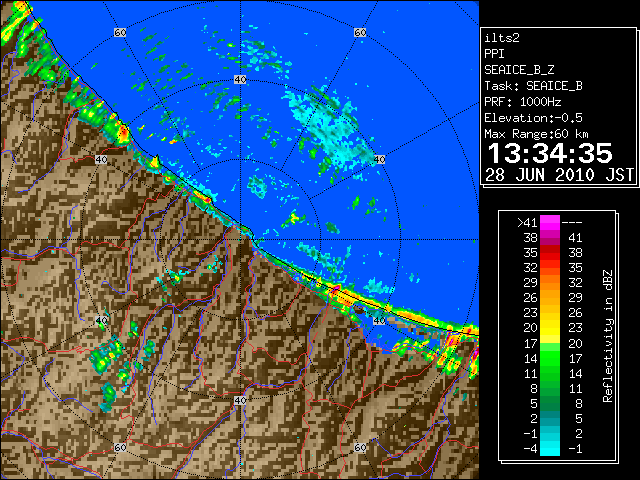
Task: Click the '41' label in the legend's right column
Action: click(x=575, y=238)
